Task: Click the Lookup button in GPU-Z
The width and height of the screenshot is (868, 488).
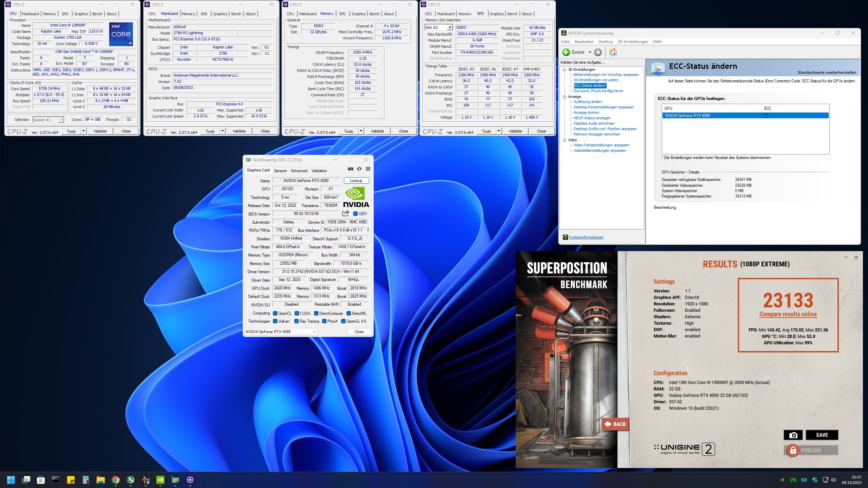Action: (x=356, y=181)
